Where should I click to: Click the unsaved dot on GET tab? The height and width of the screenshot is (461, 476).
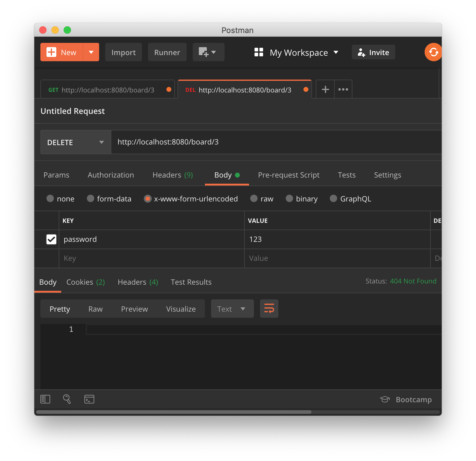click(x=169, y=89)
